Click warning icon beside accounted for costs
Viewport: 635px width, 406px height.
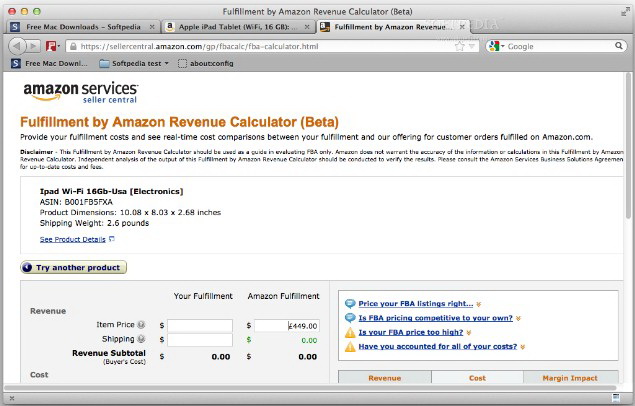(x=350, y=346)
